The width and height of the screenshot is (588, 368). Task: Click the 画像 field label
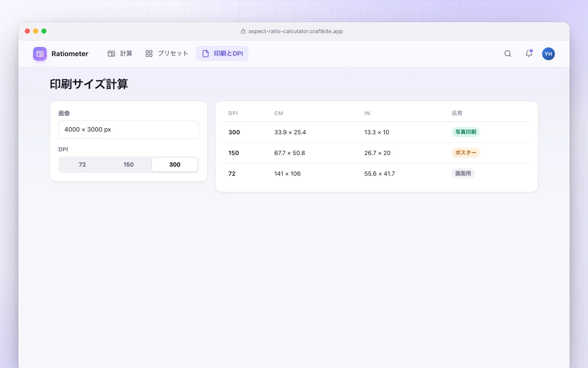(64, 113)
